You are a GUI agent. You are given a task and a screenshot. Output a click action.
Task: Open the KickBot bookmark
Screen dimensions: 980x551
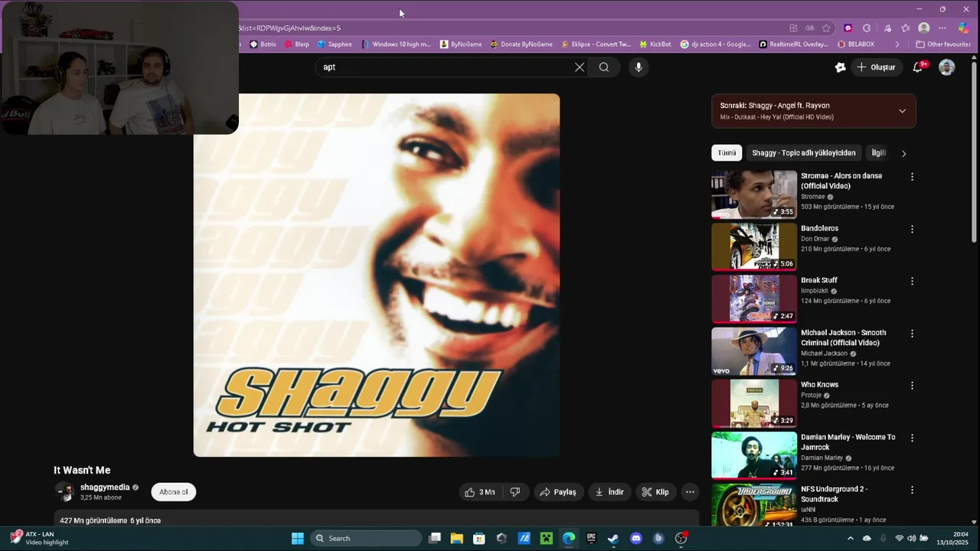(x=655, y=44)
